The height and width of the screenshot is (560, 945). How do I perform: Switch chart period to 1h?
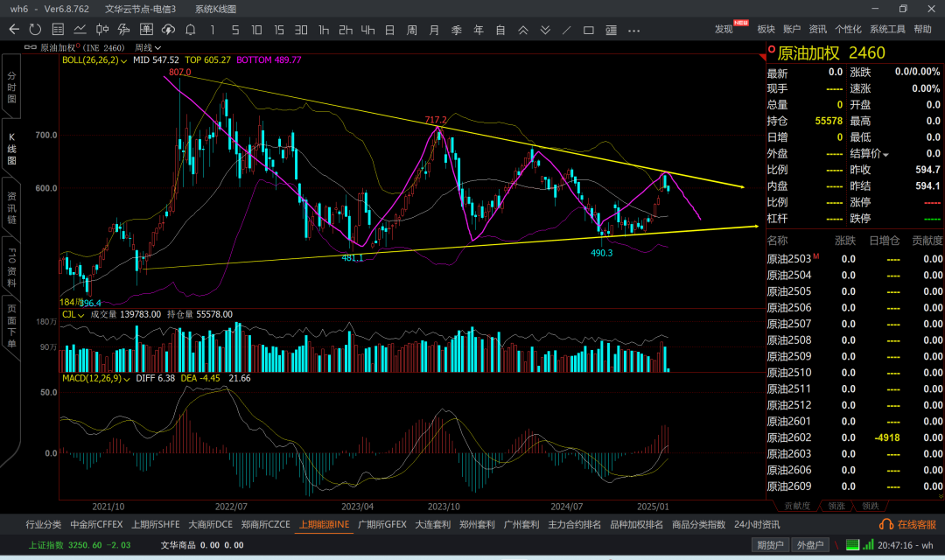[x=324, y=30]
